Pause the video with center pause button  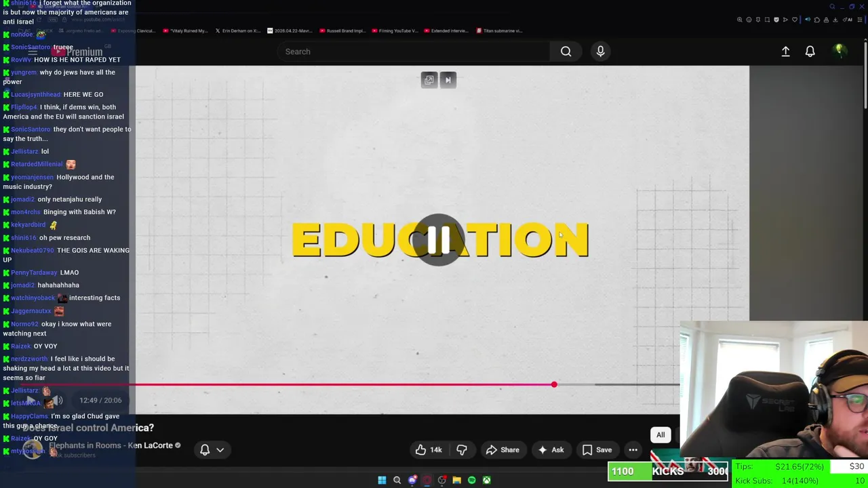point(439,239)
